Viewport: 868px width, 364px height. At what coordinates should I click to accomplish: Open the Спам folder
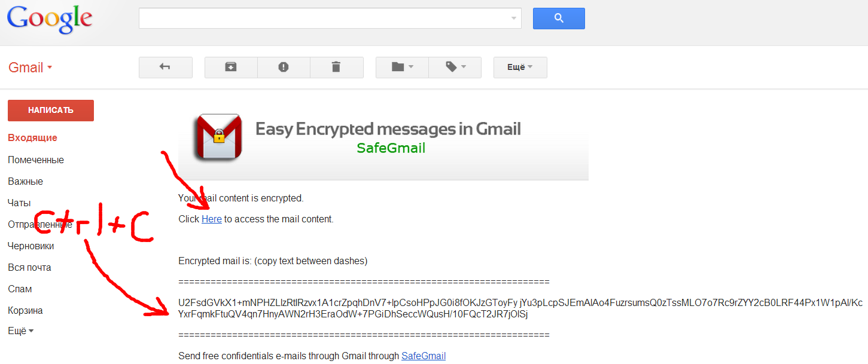20,289
